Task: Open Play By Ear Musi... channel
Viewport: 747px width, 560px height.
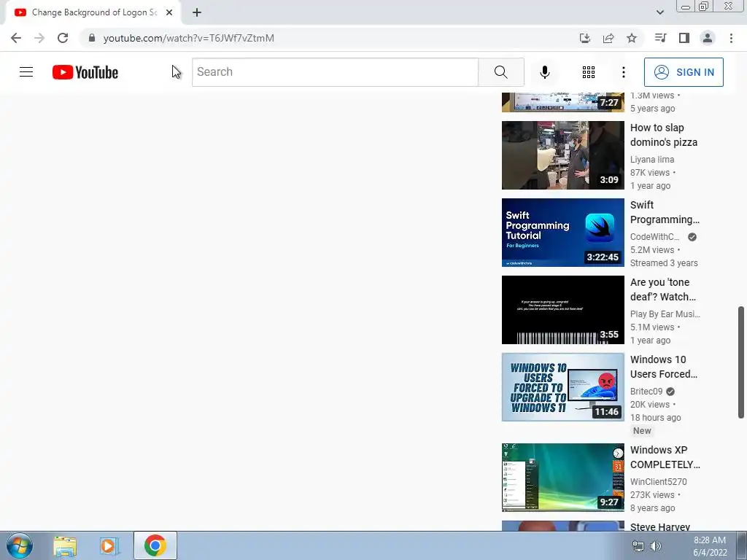Action: (x=665, y=314)
